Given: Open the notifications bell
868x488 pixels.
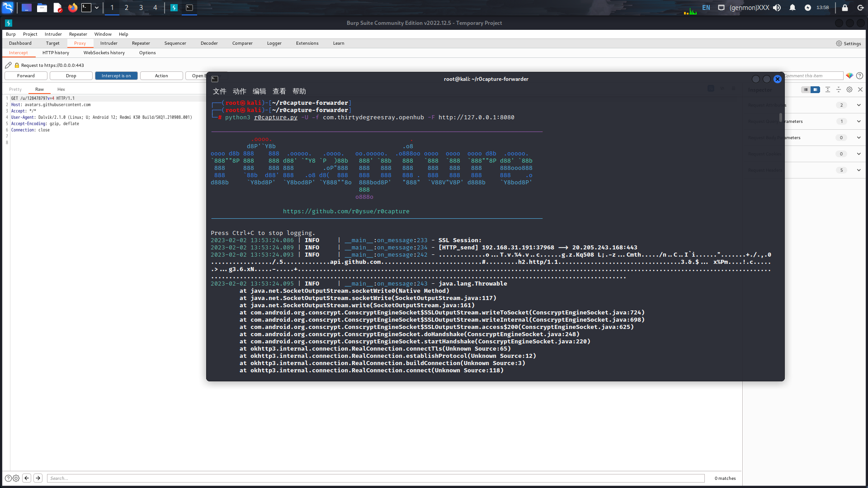Looking at the screenshot, I should (793, 8).
